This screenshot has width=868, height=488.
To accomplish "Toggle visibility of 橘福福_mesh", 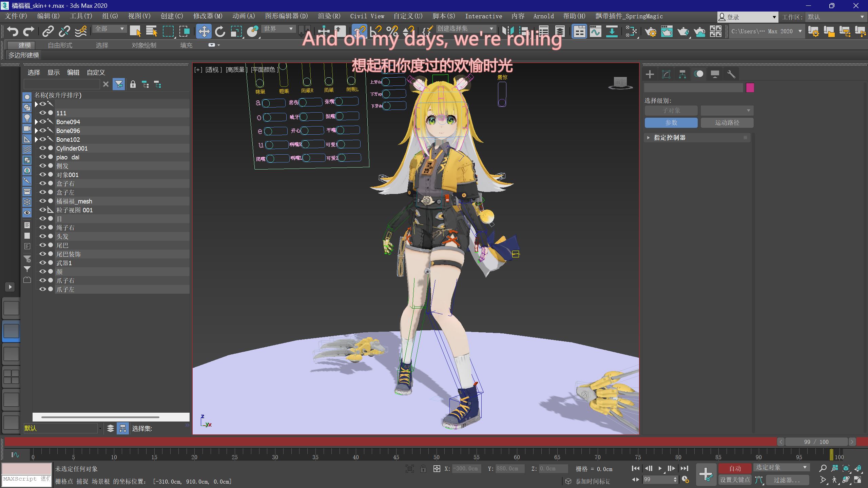I will tap(43, 201).
